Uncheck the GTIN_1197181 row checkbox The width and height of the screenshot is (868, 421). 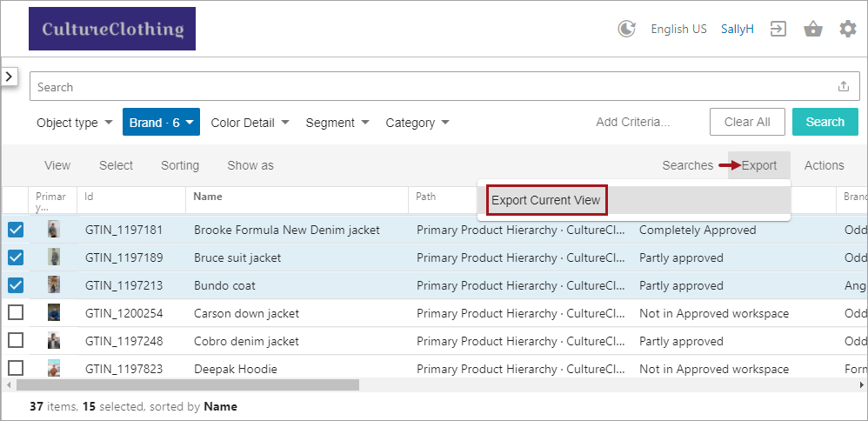click(x=16, y=230)
